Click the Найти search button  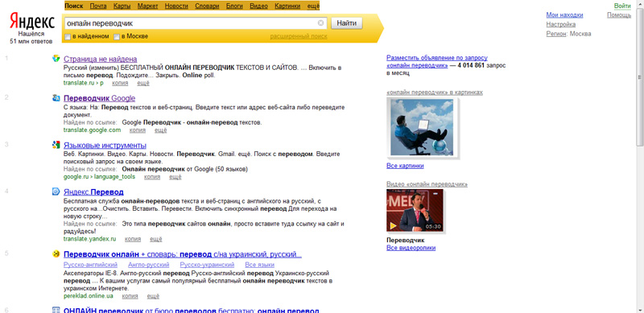pyautogui.click(x=347, y=23)
